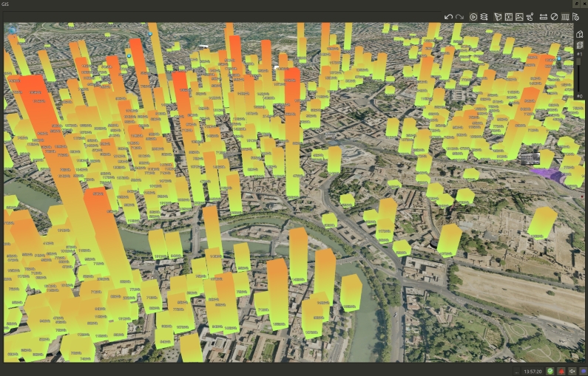The height and width of the screenshot is (376, 588).
Task: Open the layers stack icon in toolbar
Action: (484, 17)
